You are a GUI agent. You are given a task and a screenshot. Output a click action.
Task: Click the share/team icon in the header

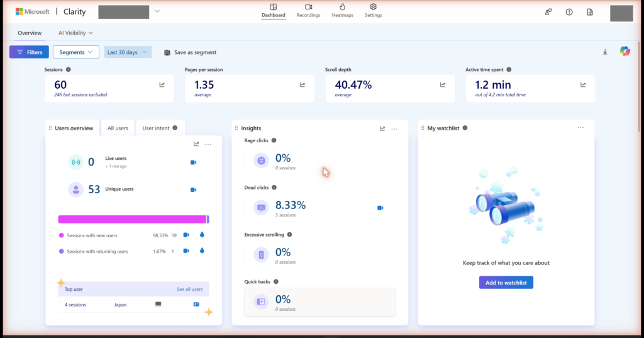point(548,12)
